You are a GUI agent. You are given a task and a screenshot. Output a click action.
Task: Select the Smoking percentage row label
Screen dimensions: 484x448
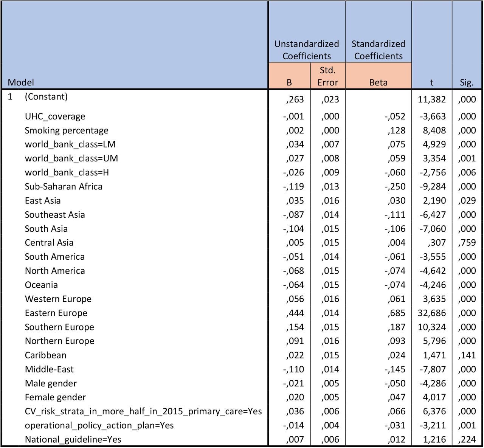coord(67,130)
